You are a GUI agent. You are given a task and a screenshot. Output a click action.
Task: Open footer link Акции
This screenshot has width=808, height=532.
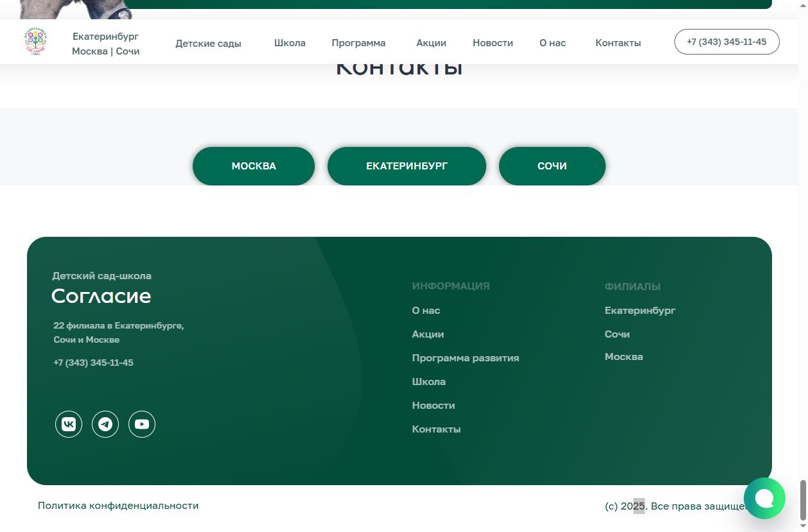click(428, 334)
